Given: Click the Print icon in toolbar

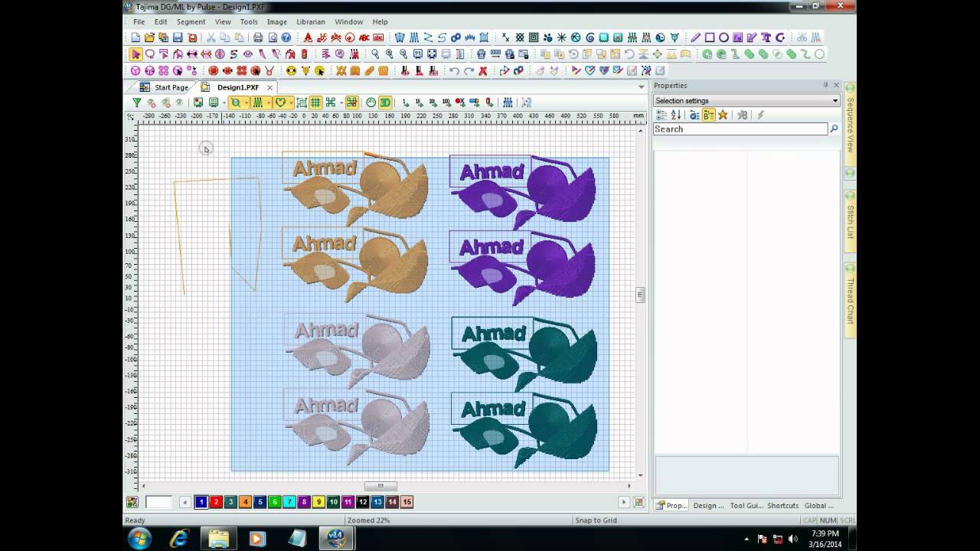Looking at the screenshot, I should point(258,37).
